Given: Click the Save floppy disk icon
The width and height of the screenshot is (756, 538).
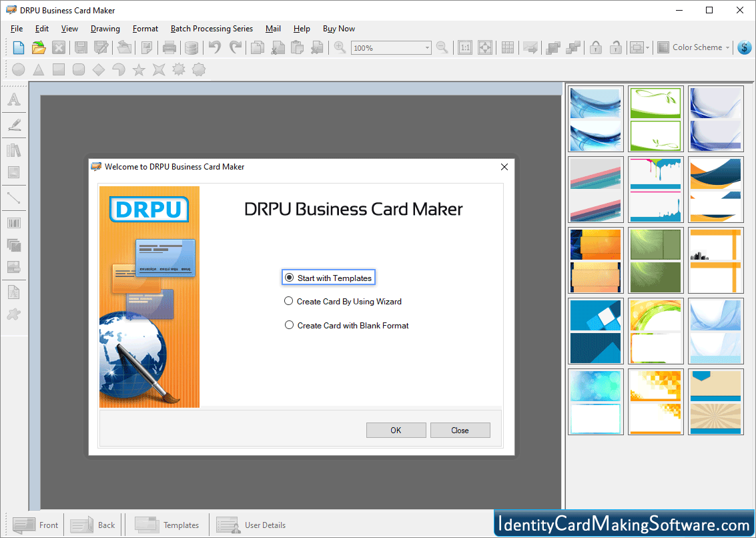Looking at the screenshot, I should pyautogui.click(x=81, y=48).
